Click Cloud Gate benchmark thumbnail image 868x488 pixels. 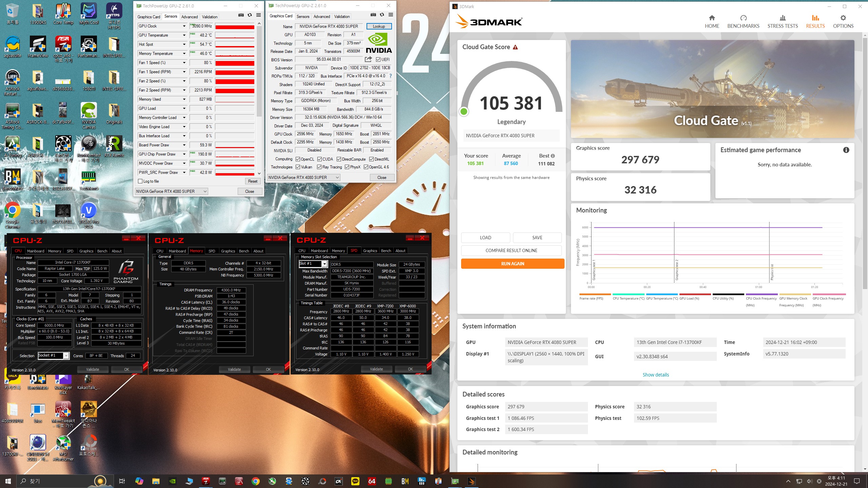tap(712, 89)
